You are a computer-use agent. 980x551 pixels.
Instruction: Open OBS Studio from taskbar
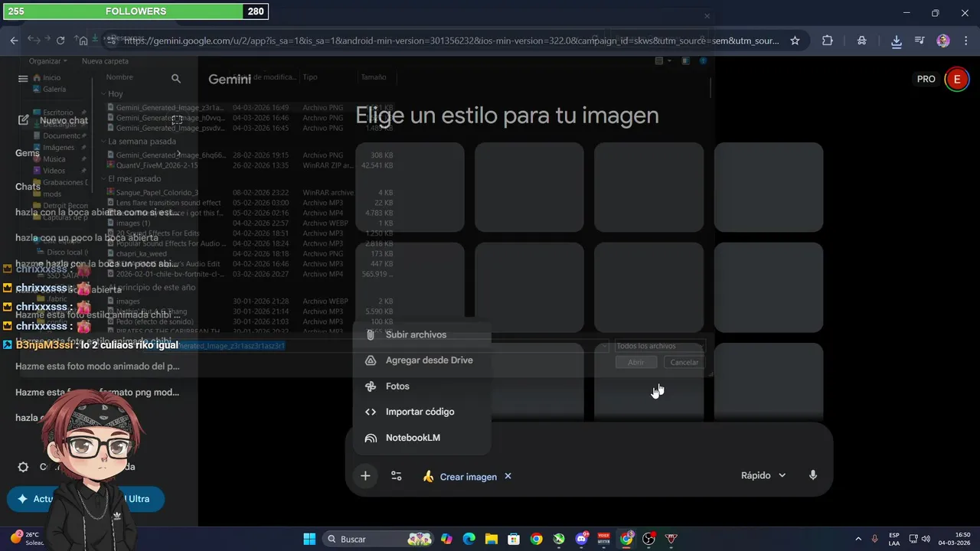click(x=649, y=539)
